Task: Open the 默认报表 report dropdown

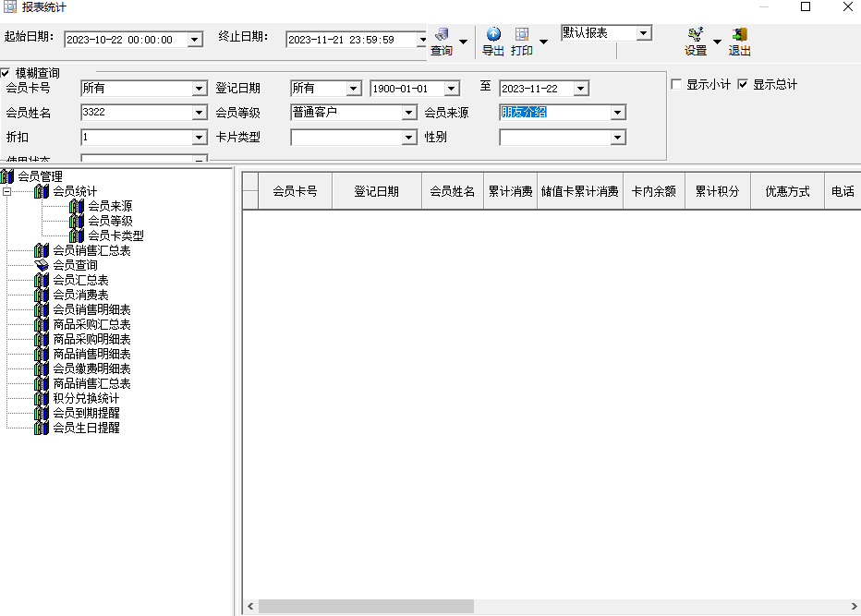Action: [x=644, y=33]
